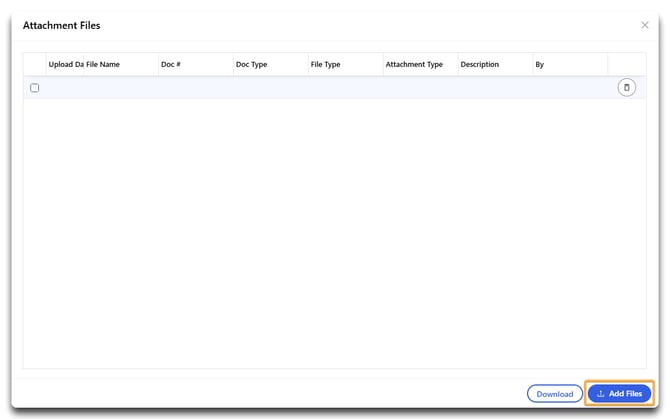This screenshot has height=419, width=670.
Task: Tick the checkbox in the first row
Action: 35,88
